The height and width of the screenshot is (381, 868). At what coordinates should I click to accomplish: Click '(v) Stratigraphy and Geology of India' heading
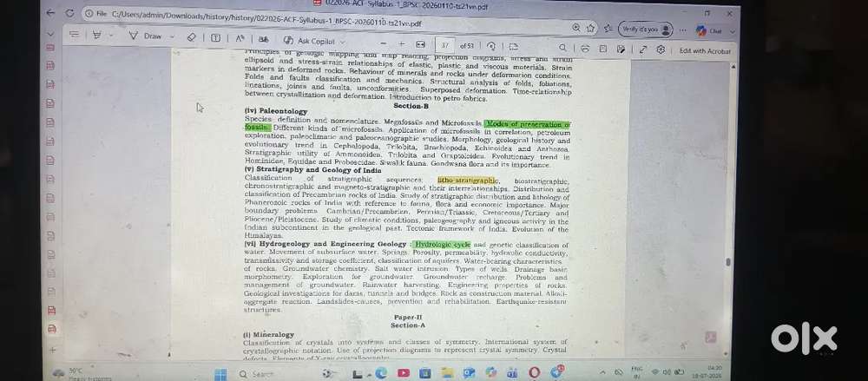pyautogui.click(x=312, y=171)
